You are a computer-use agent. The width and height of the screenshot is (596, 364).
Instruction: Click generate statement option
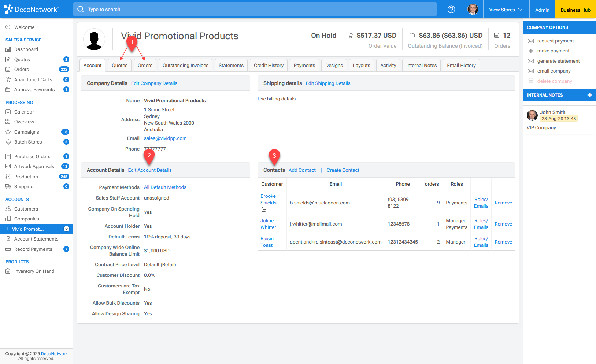558,61
